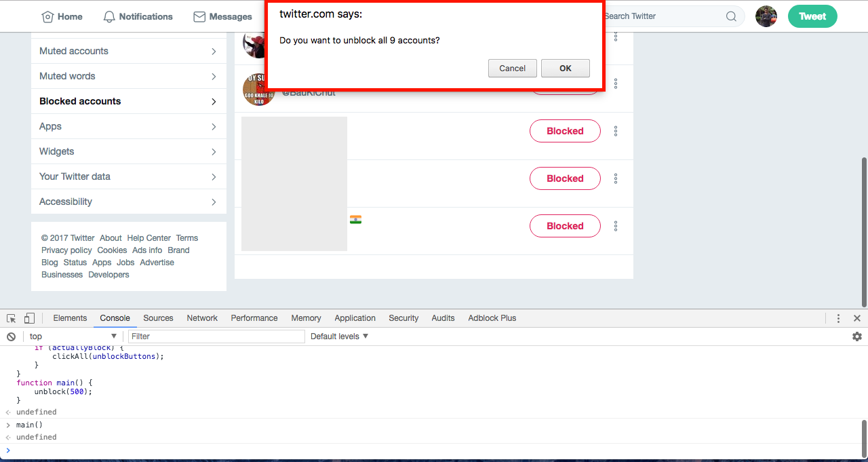Open console settings gear icon
The height and width of the screenshot is (462, 868).
[857, 336]
